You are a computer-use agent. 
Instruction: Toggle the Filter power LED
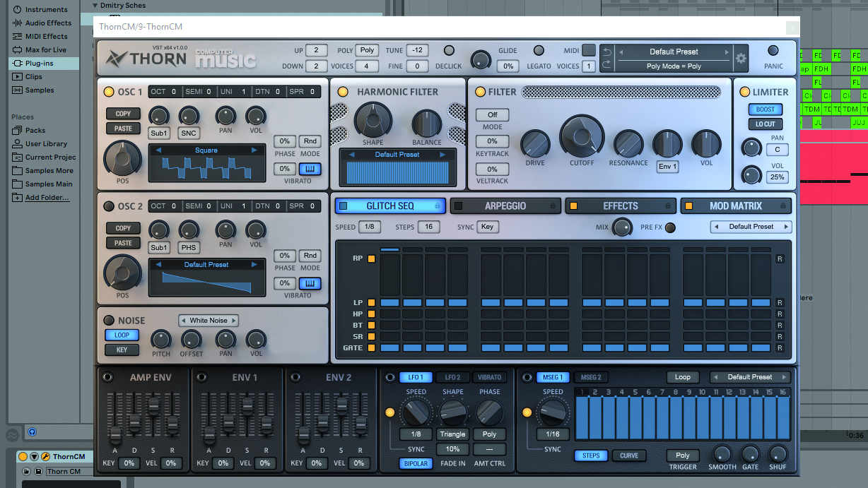480,92
